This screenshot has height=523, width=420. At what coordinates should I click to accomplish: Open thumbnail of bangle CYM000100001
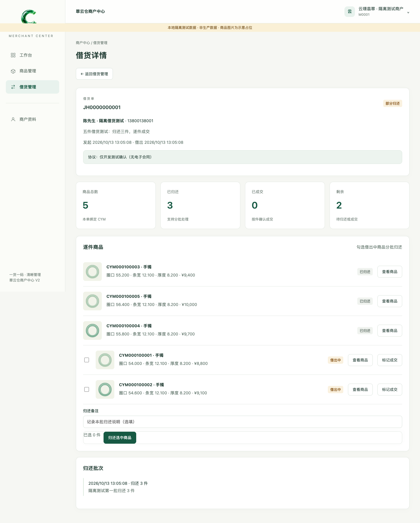coord(105,360)
